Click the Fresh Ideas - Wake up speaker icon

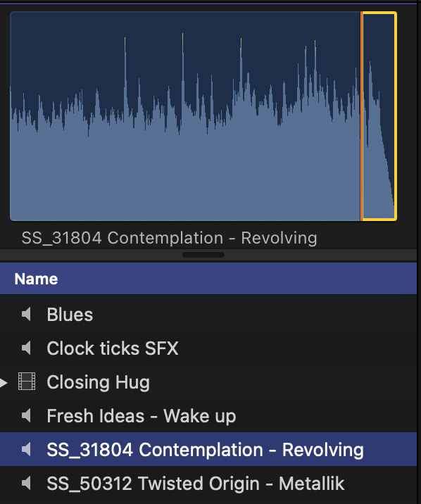click(x=26, y=415)
